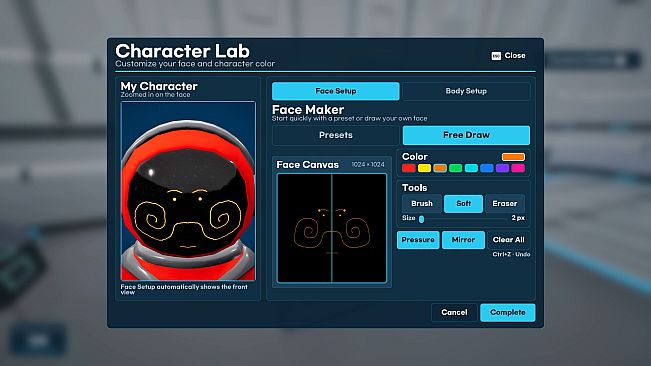The height and width of the screenshot is (366, 651).
Task: Select the Eraser tool
Action: click(x=505, y=204)
